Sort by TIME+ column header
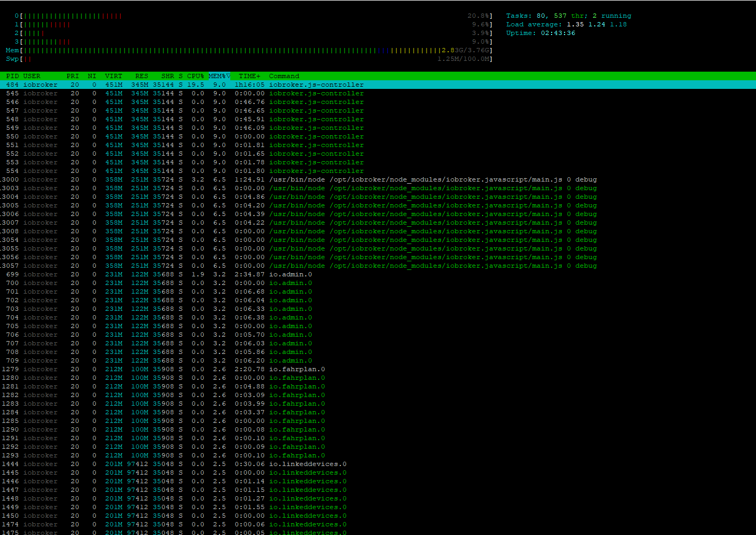This screenshot has height=535, width=756. point(250,76)
